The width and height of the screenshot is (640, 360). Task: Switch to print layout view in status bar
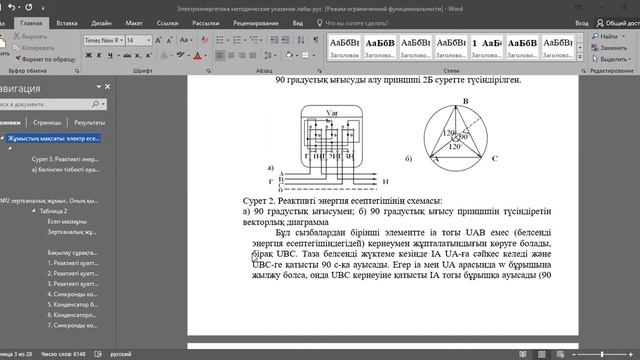(542, 354)
